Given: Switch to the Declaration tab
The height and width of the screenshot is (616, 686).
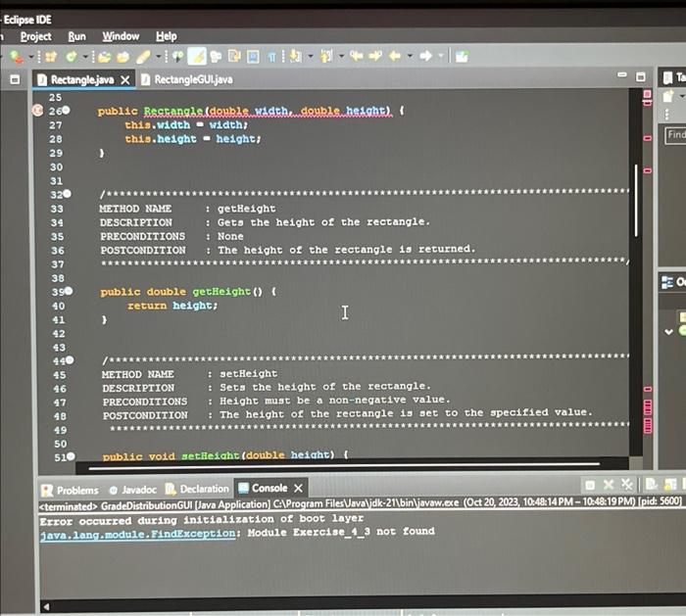Looking at the screenshot, I should click(x=198, y=489).
